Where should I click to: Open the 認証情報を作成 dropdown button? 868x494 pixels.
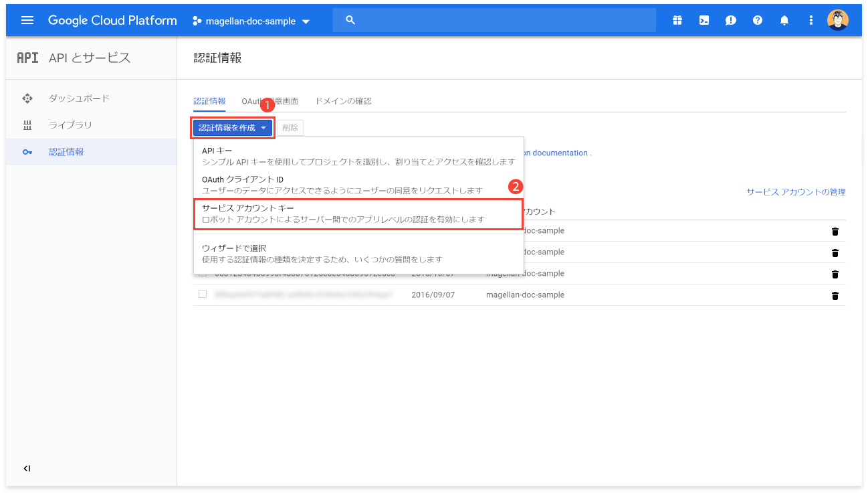click(233, 127)
